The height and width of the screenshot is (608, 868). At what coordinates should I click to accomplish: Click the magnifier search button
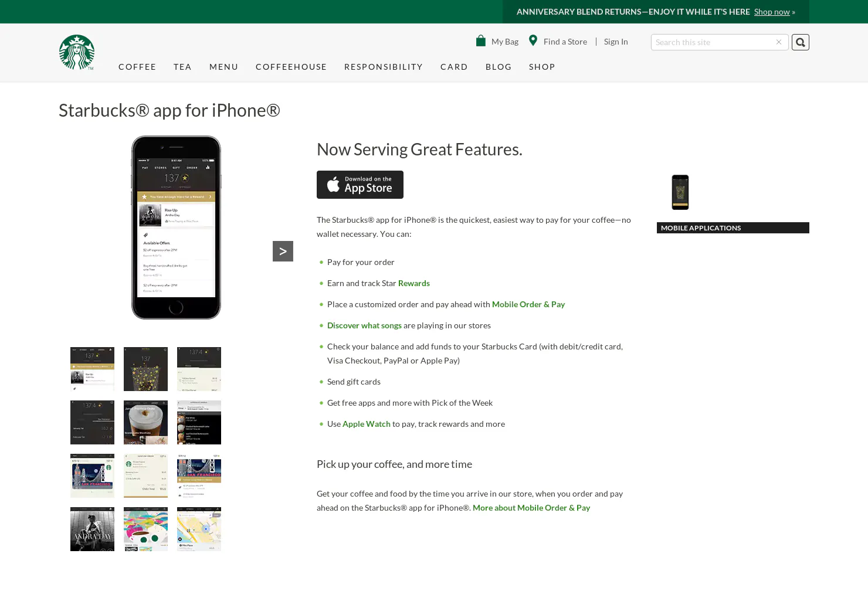point(801,42)
